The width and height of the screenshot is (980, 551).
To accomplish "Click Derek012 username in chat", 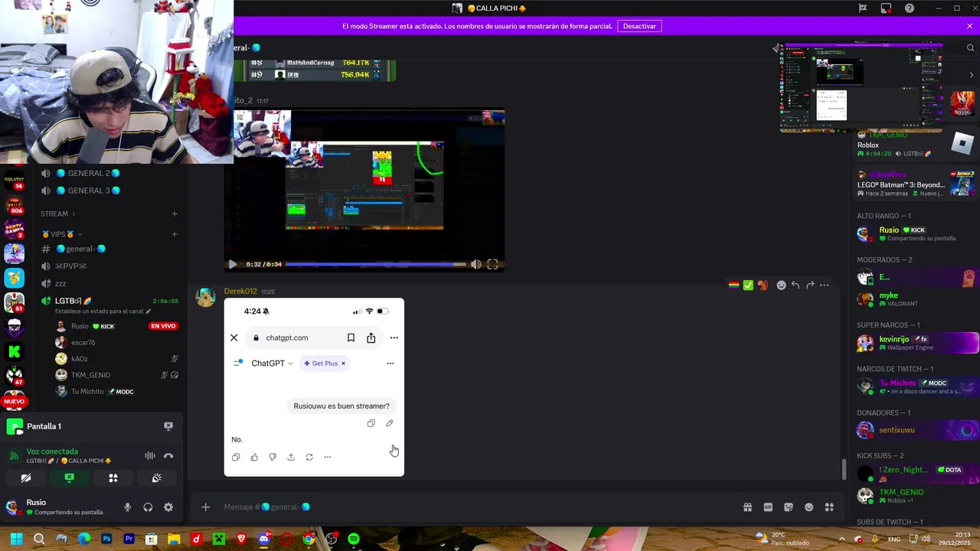I will click(x=240, y=291).
